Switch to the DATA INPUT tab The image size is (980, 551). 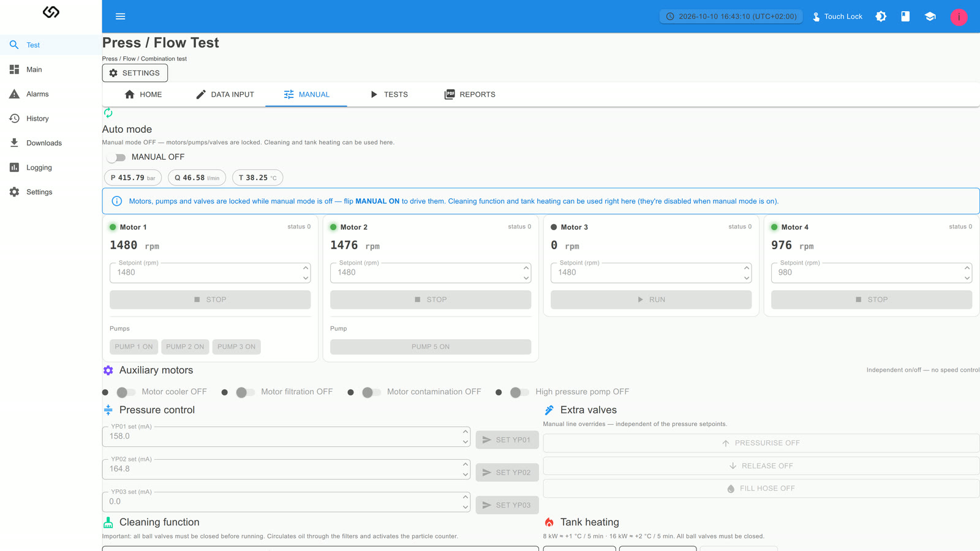point(225,94)
